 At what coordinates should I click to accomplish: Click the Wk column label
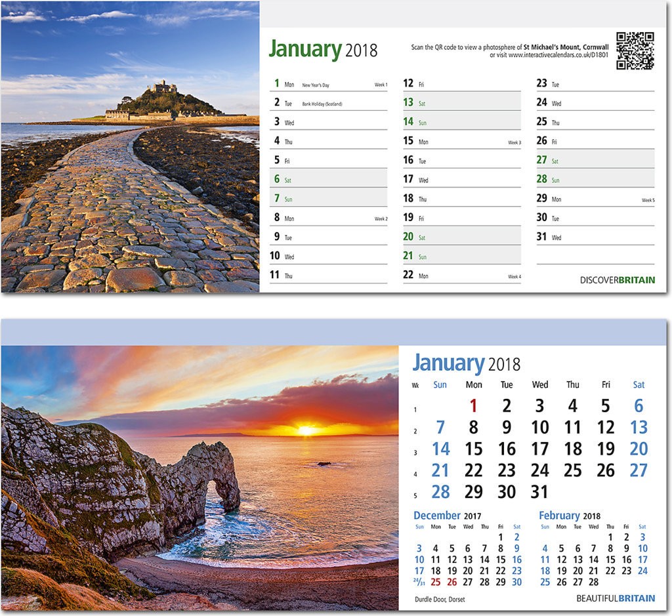pyautogui.click(x=417, y=384)
